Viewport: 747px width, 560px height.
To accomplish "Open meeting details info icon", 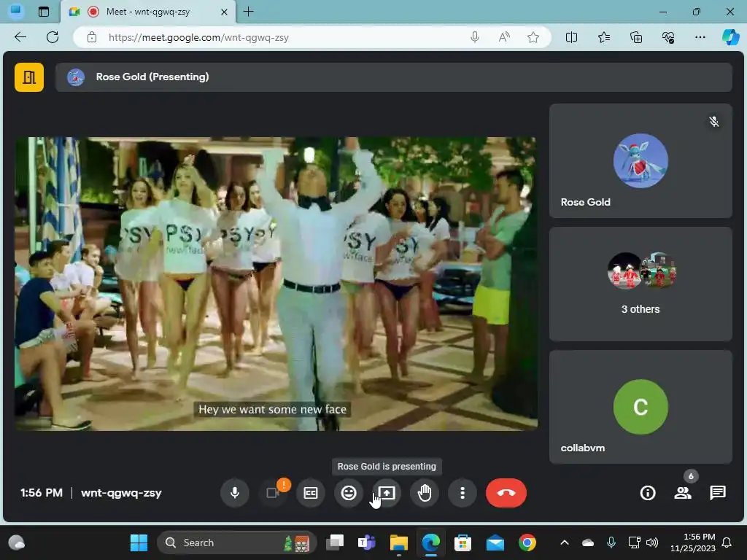I will (648, 493).
